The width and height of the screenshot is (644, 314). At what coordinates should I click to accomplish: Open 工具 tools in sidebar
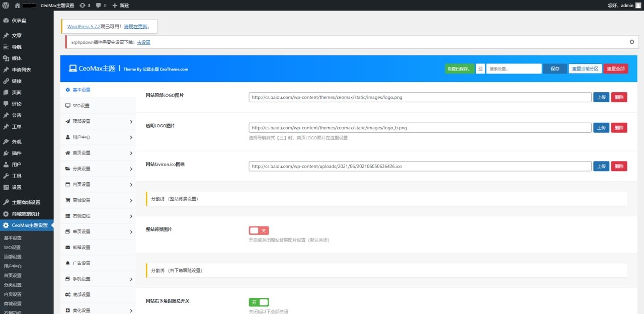pos(27,176)
